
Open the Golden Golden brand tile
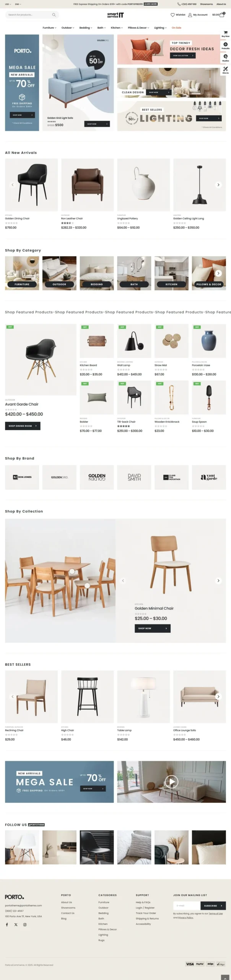pos(97,477)
